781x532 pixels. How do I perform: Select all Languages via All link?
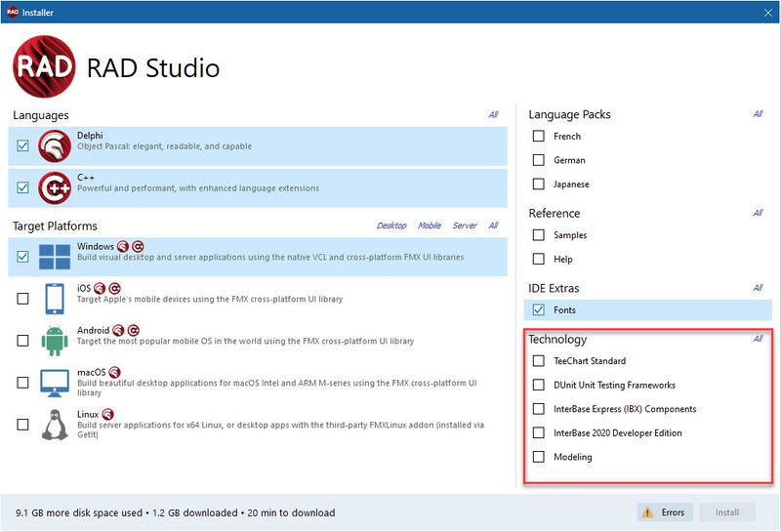493,114
